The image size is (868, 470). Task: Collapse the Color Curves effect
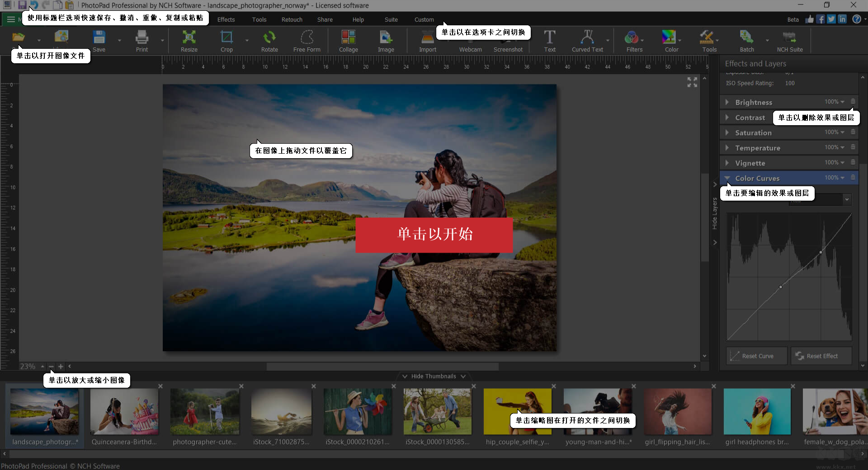tap(727, 178)
